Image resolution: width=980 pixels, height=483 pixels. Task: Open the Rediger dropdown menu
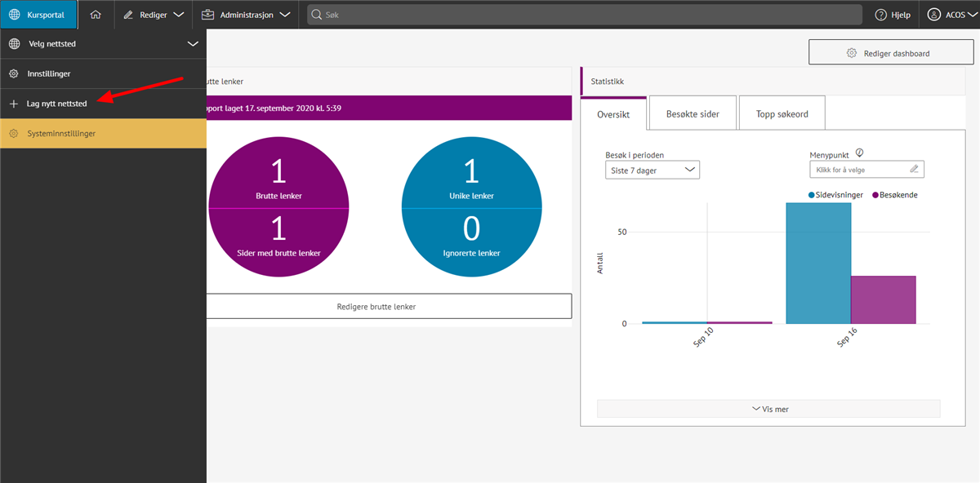[x=154, y=15]
